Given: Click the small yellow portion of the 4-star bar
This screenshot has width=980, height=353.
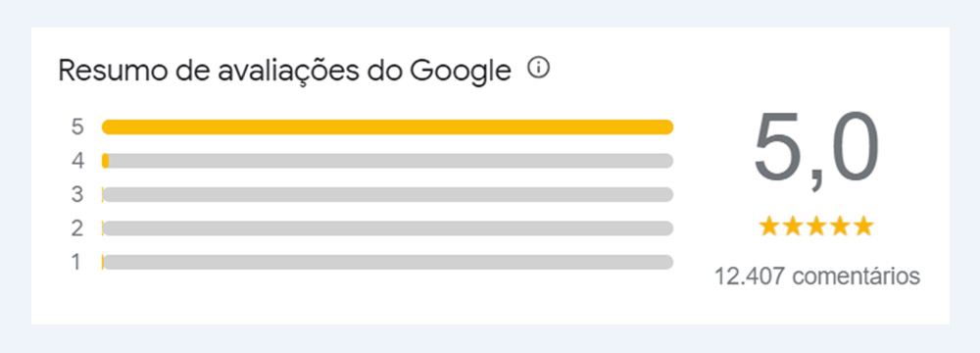Looking at the screenshot, I should pos(106,161).
